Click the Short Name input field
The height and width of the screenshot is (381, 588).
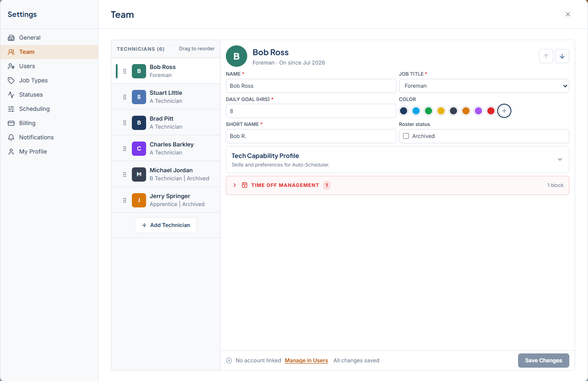tap(311, 136)
